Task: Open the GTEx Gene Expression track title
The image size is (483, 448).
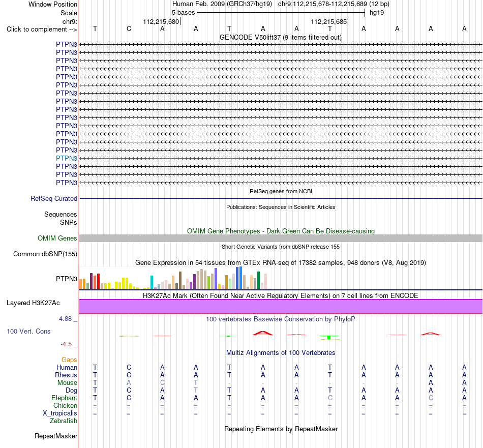Action: tap(281, 262)
